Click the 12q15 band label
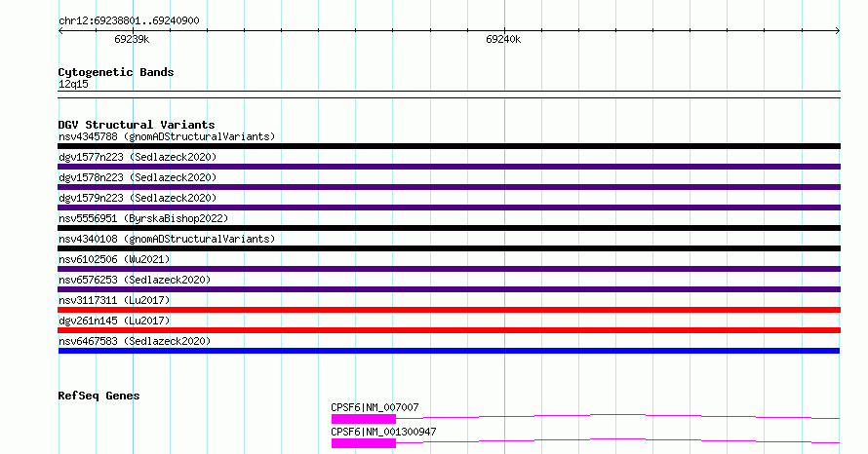 [73, 84]
